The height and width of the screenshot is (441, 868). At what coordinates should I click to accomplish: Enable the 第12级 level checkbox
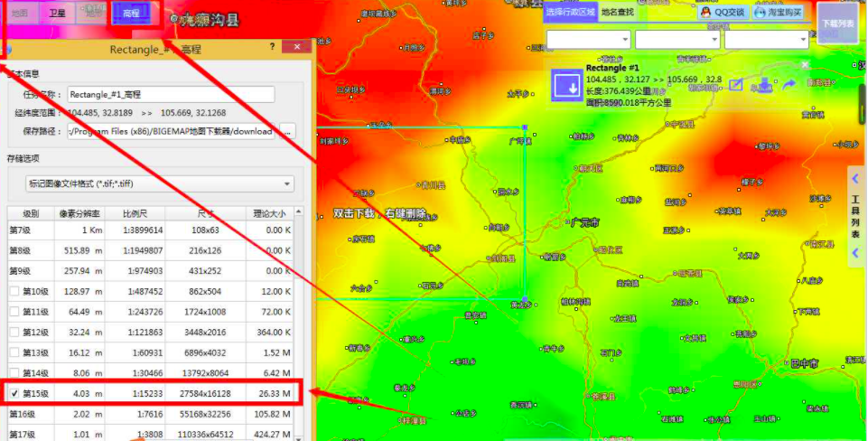pyautogui.click(x=14, y=332)
